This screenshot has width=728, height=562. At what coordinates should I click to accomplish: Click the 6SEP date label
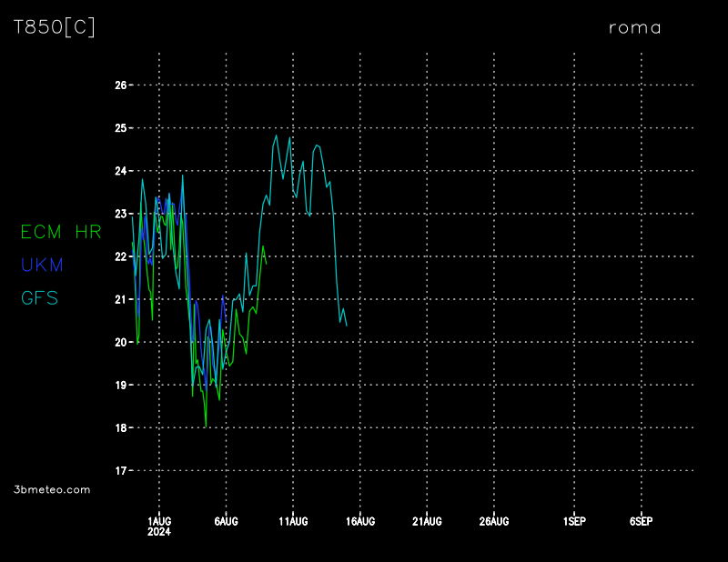641,521
